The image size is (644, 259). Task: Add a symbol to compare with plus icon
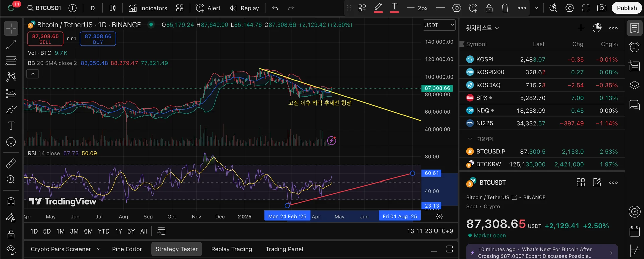click(x=72, y=8)
